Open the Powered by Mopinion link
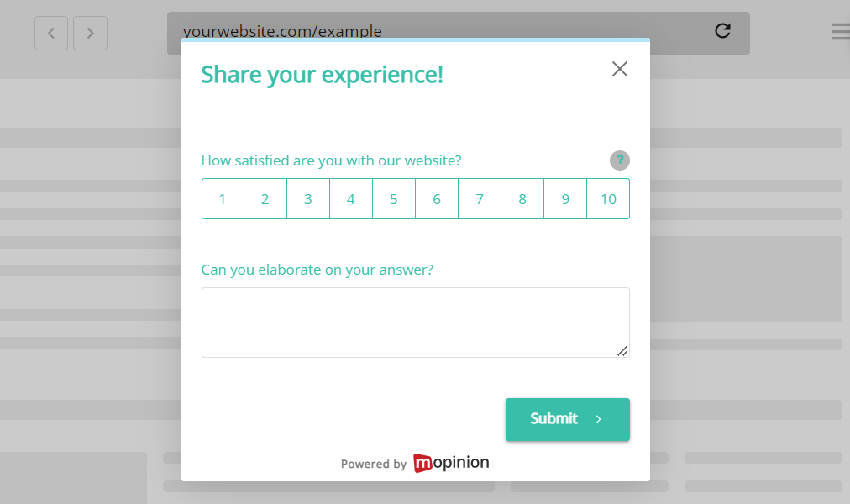 point(414,463)
